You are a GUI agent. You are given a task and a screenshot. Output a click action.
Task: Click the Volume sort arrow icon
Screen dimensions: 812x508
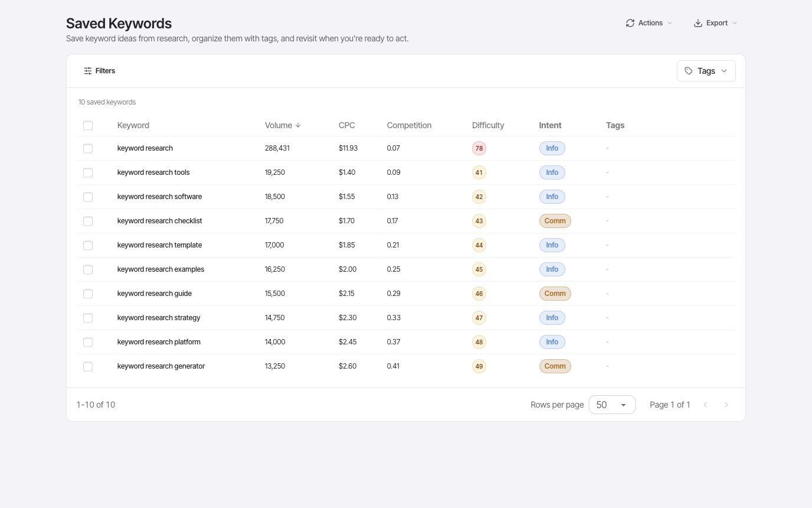click(298, 125)
